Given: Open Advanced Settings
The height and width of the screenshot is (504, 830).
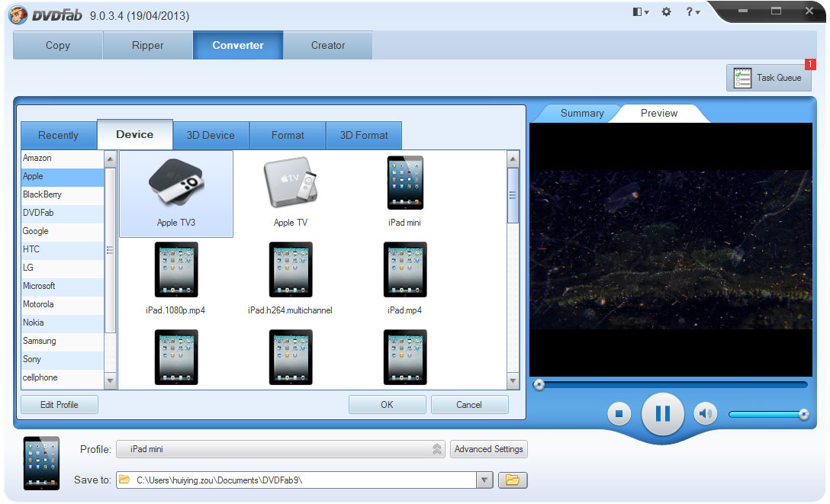Looking at the screenshot, I should pyautogui.click(x=488, y=449).
